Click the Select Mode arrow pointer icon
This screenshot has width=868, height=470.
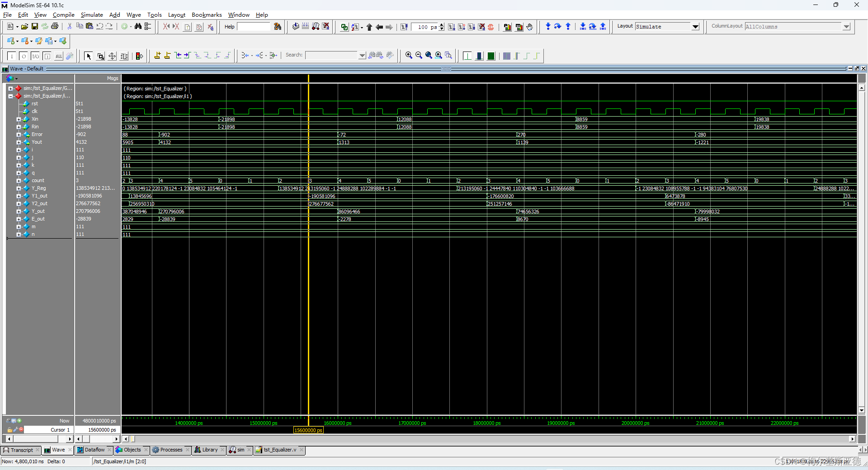pos(89,56)
